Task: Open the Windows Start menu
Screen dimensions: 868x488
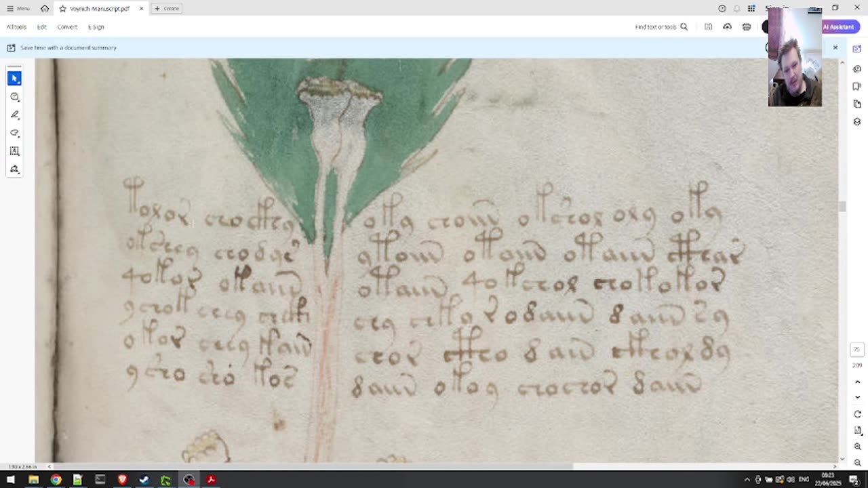Action: point(11,480)
